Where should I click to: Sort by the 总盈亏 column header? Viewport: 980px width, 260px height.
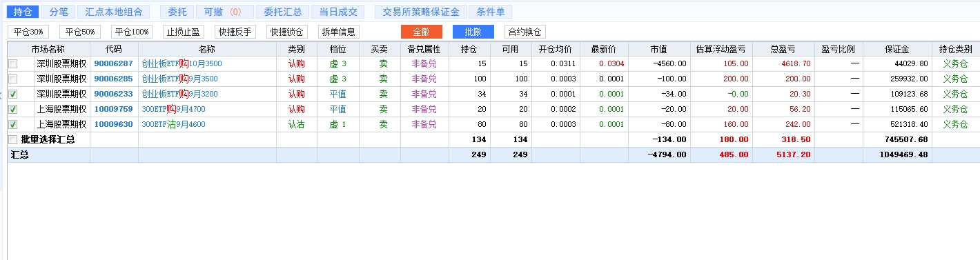[x=783, y=49]
